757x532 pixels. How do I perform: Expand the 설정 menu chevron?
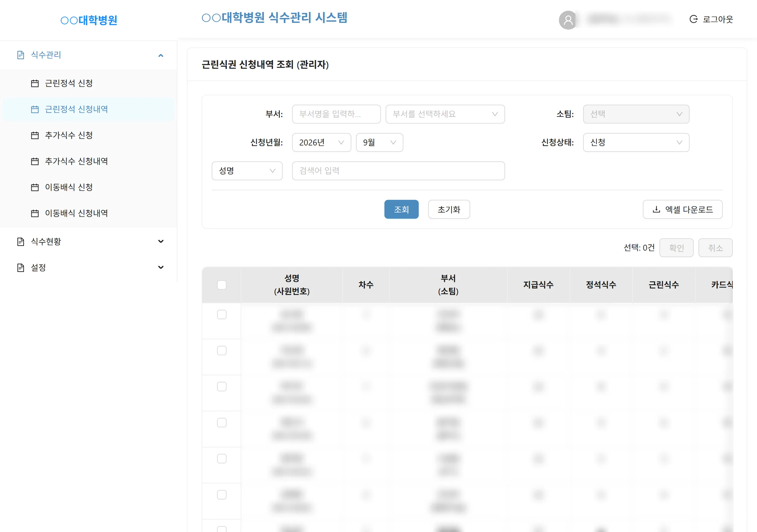(x=161, y=268)
